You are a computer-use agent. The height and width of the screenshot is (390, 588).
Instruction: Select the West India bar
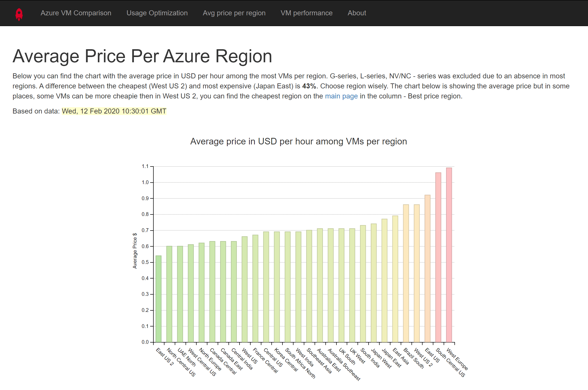pyautogui.click(x=298, y=287)
